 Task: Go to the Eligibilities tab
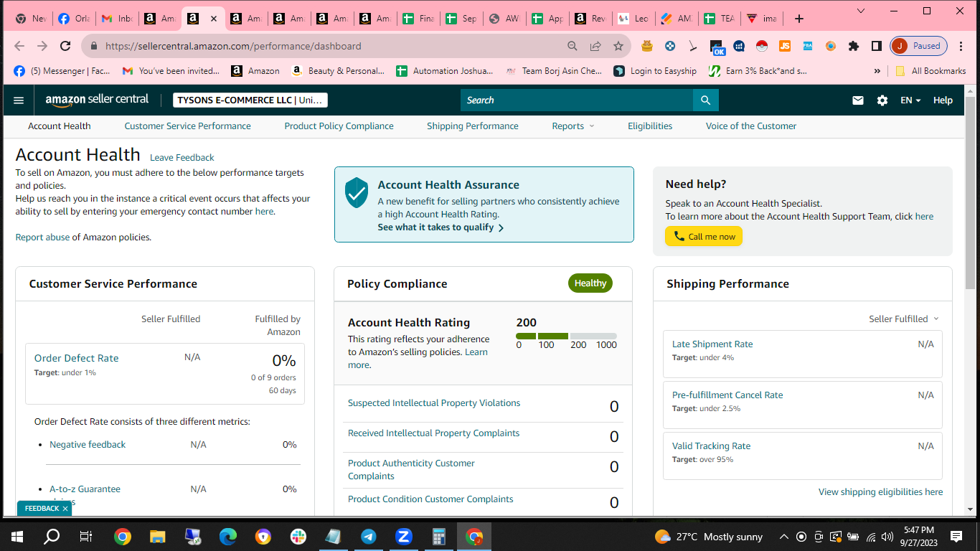tap(650, 126)
